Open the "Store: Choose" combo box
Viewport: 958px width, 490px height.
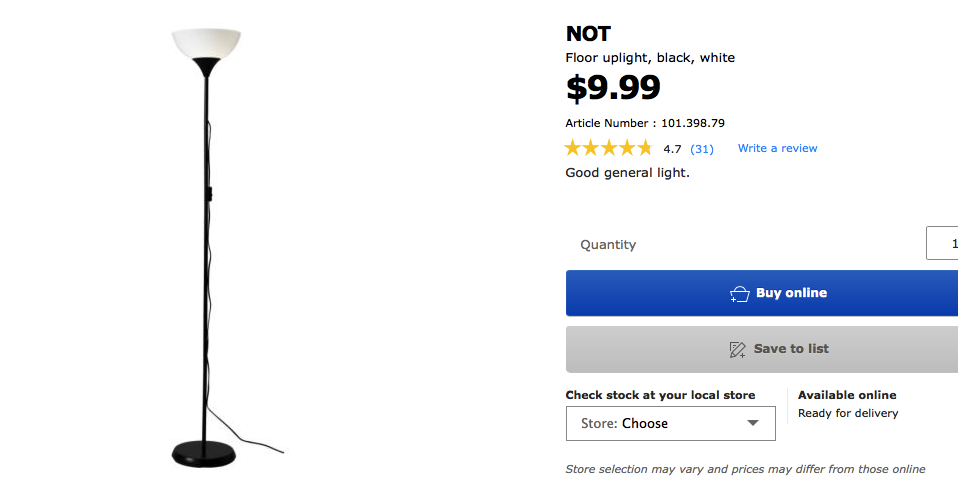[670, 423]
